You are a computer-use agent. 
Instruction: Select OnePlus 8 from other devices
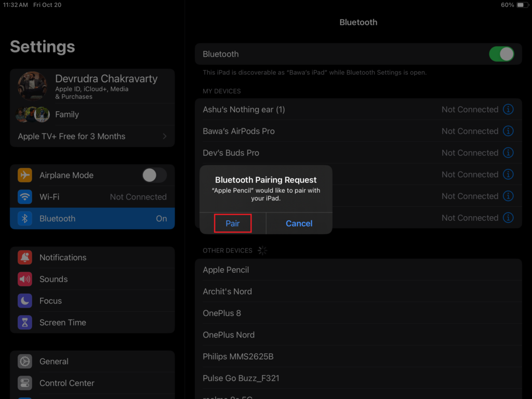point(222,313)
